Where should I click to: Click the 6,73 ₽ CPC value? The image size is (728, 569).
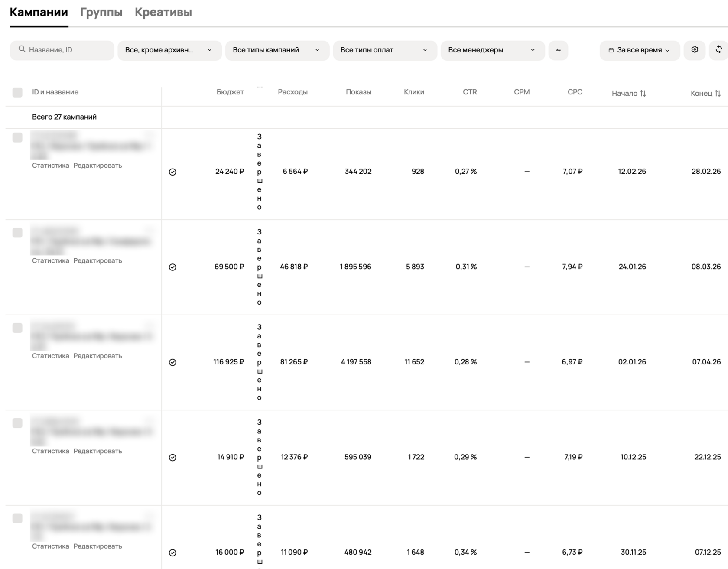(572, 553)
